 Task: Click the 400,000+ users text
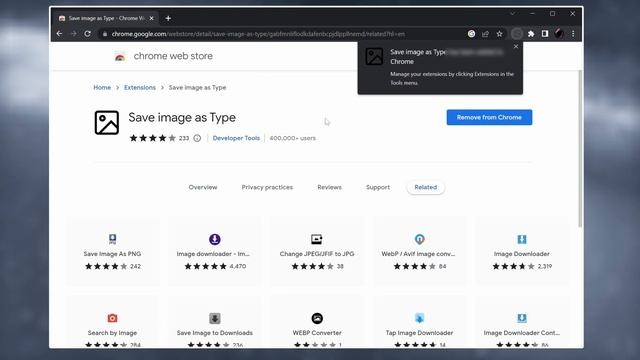click(292, 138)
